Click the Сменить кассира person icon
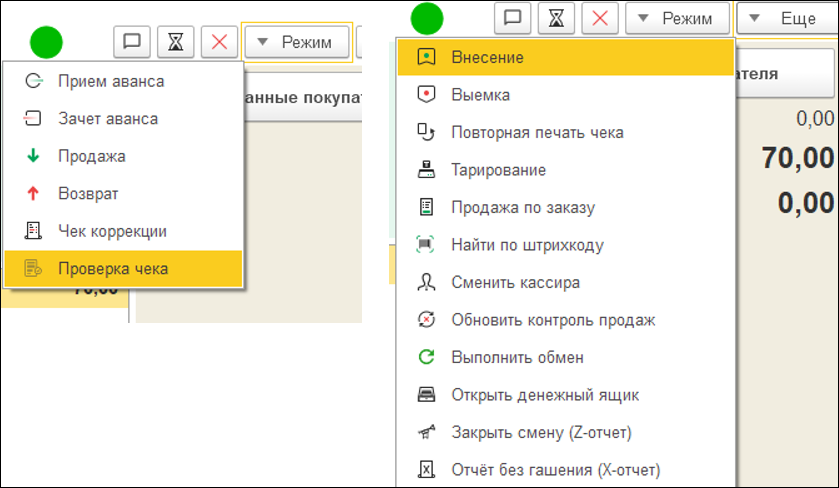Screen dimensions: 839x488 [427, 282]
